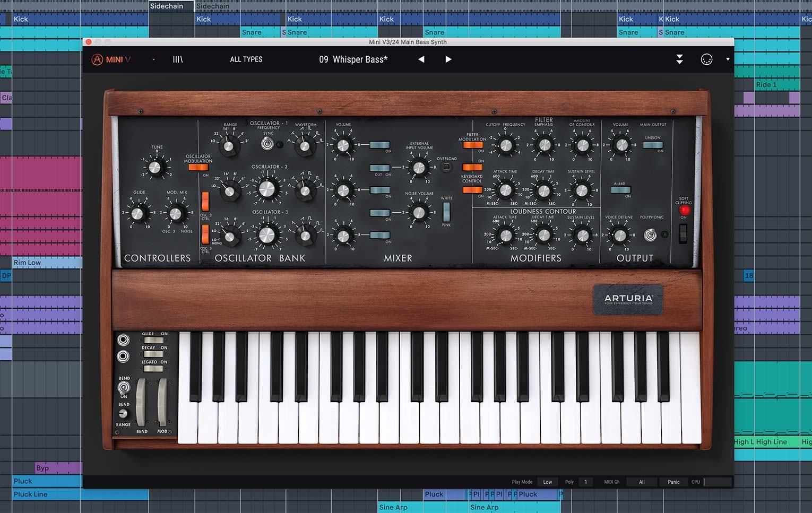Toggle the OSC. 2 CTRL switch
The width and height of the screenshot is (812, 513).
pos(205,202)
